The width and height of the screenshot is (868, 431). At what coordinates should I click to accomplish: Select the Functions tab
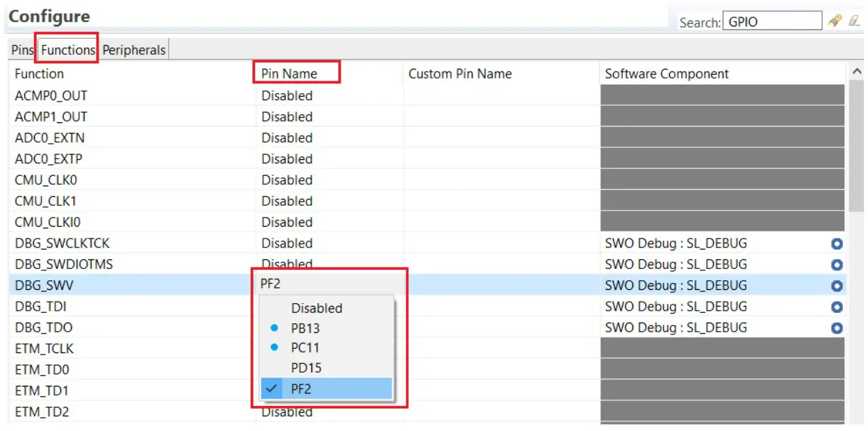point(66,49)
